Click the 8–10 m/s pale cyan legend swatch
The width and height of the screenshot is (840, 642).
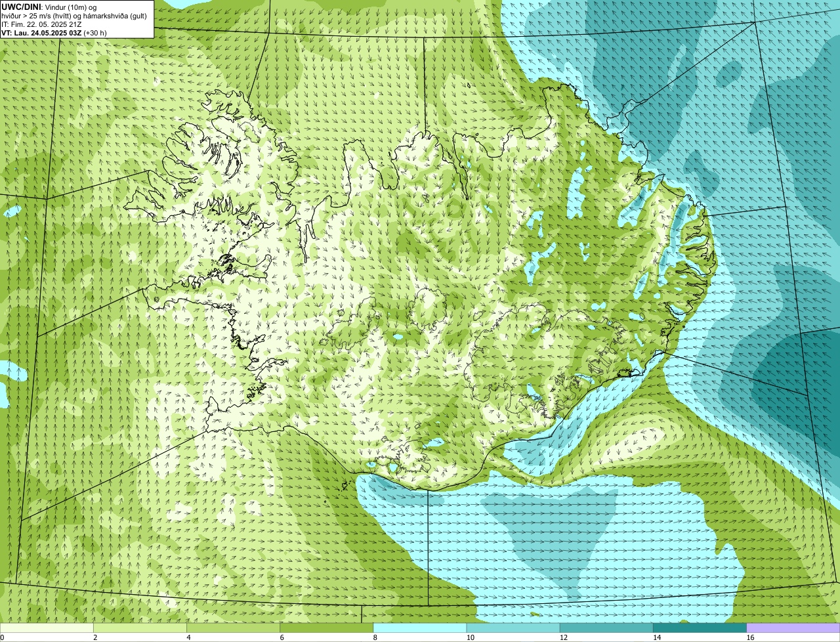(x=420, y=628)
